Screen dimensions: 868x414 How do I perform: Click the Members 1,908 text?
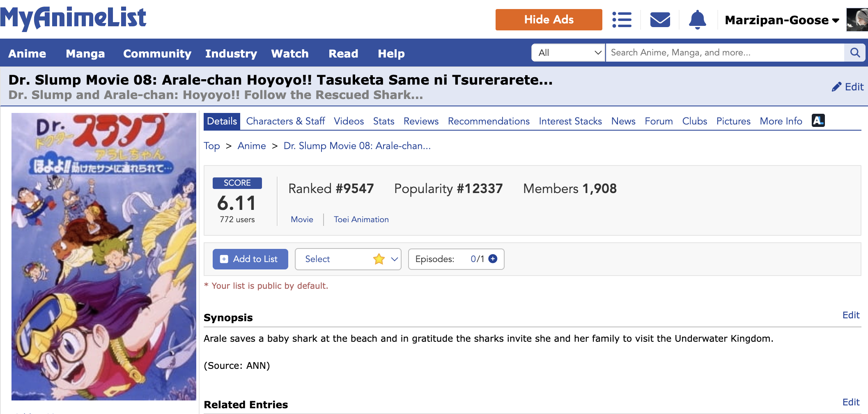(570, 189)
